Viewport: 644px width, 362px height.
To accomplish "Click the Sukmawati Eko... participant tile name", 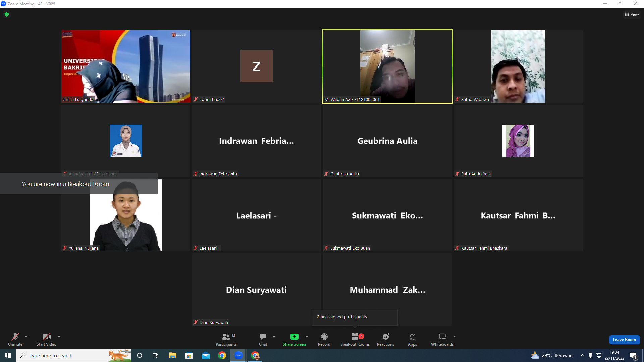I will click(387, 216).
